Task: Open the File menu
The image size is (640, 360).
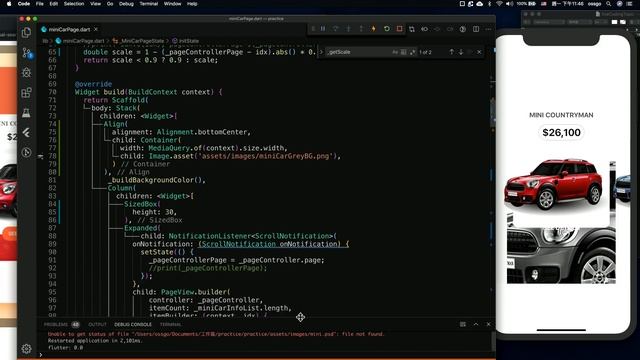Action: click(x=40, y=4)
